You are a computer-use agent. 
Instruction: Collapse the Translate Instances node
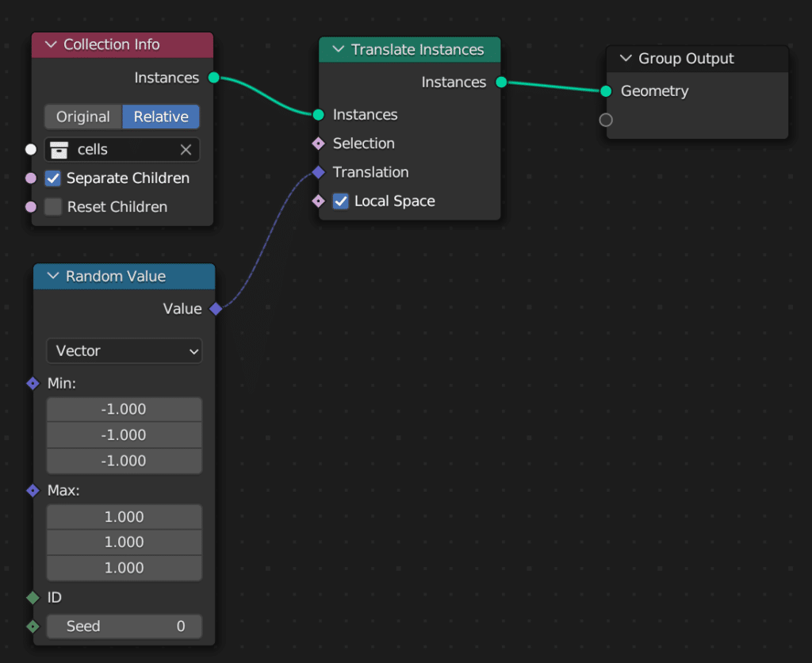339,50
